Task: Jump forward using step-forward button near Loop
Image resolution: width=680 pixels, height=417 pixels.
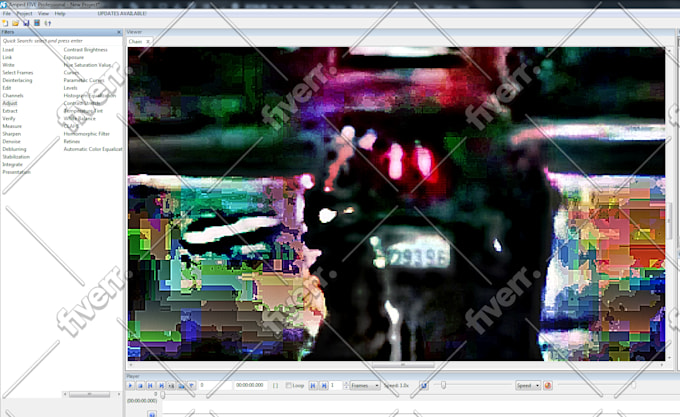Action: [324, 385]
